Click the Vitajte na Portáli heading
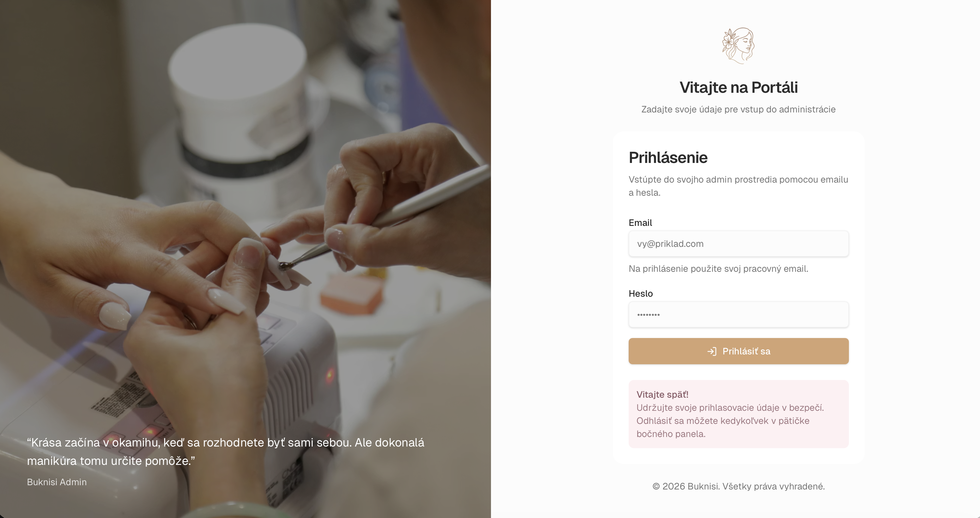Screen dimensions: 980x518 click(x=738, y=88)
